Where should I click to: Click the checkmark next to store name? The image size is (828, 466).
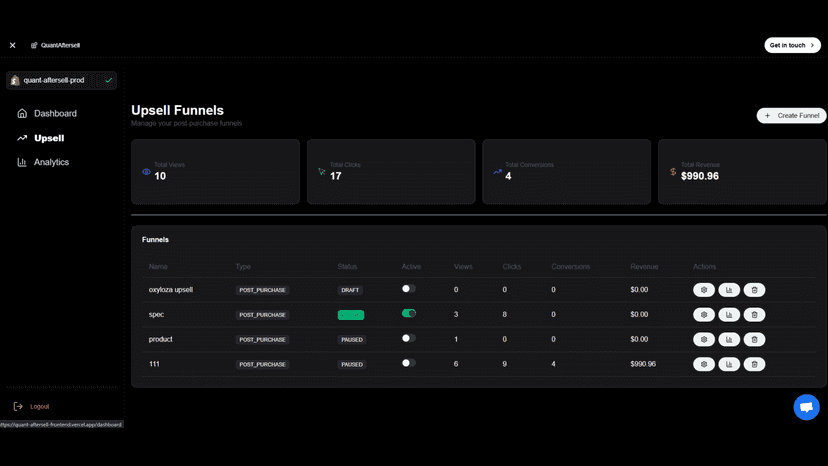pyautogui.click(x=109, y=80)
